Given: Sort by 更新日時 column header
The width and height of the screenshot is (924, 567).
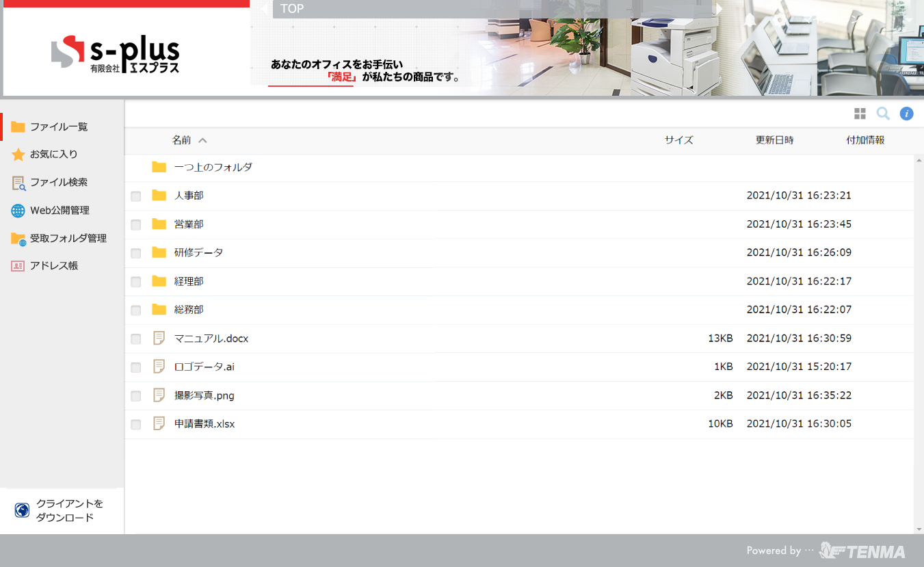Looking at the screenshot, I should [774, 140].
